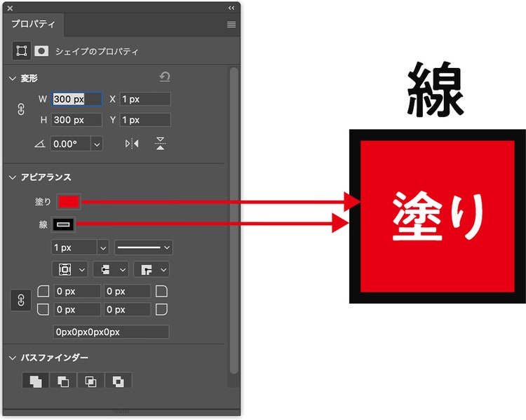Viewport: 526px width, 420px height.
Task: Click the top-left corner radius icon
Action: pos(43,291)
